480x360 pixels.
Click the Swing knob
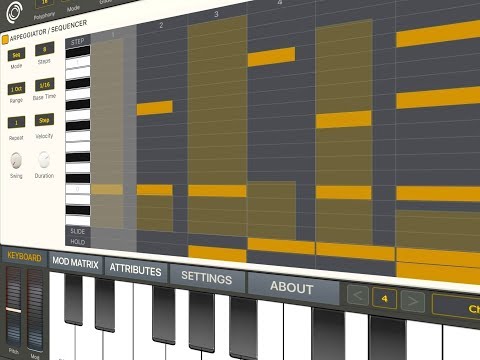[16, 160]
